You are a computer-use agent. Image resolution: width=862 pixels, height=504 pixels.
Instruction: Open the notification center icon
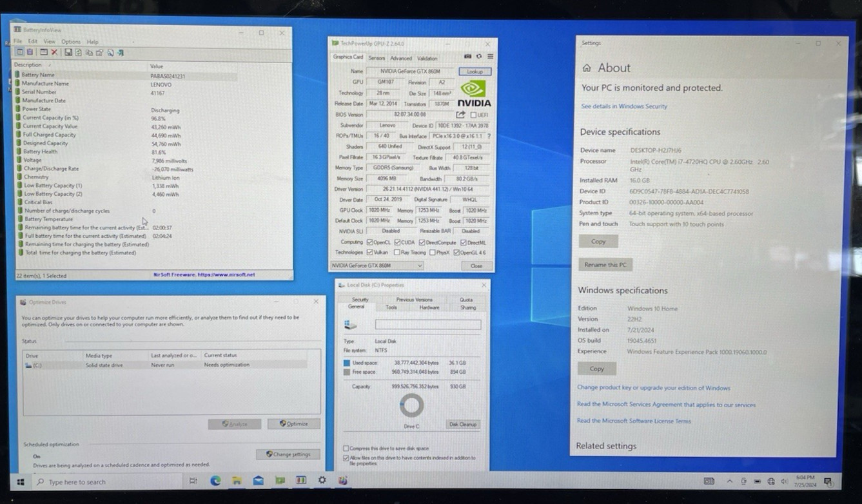[x=828, y=481]
